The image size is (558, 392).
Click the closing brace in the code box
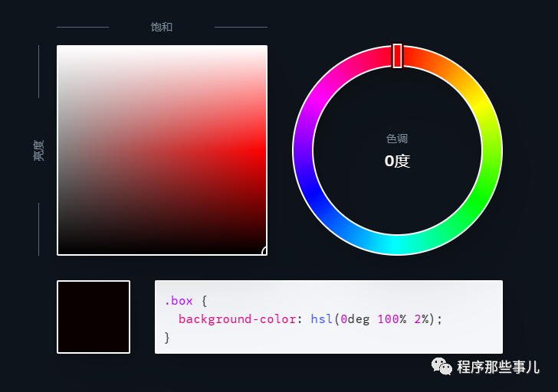(167, 338)
